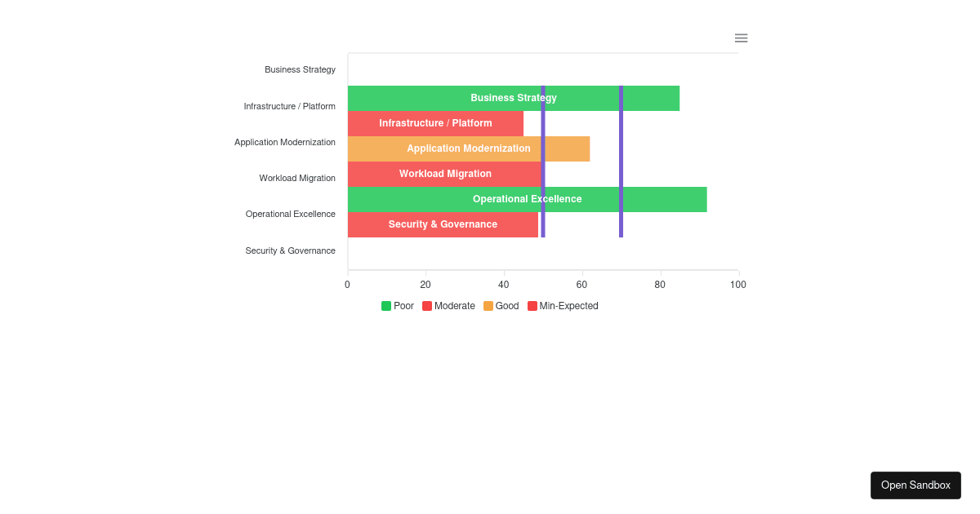The width and height of the screenshot is (980, 514).
Task: Click the x-axis value 40
Action: [x=504, y=285]
